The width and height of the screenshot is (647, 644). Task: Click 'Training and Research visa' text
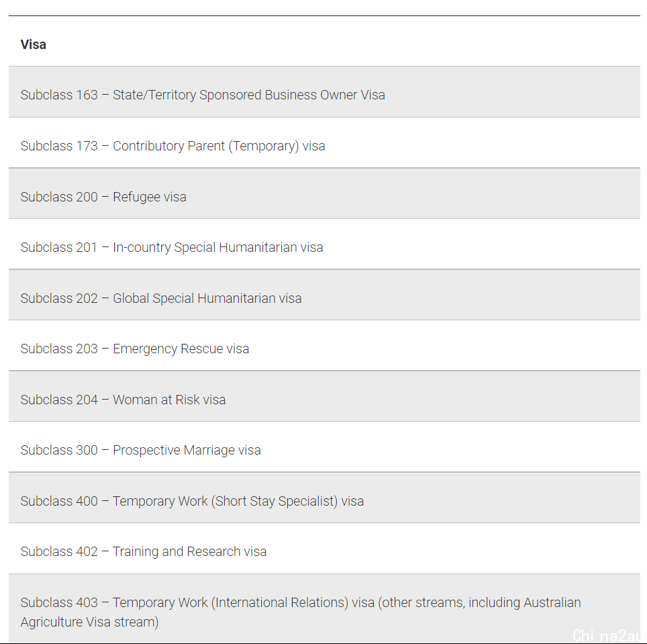(x=189, y=551)
